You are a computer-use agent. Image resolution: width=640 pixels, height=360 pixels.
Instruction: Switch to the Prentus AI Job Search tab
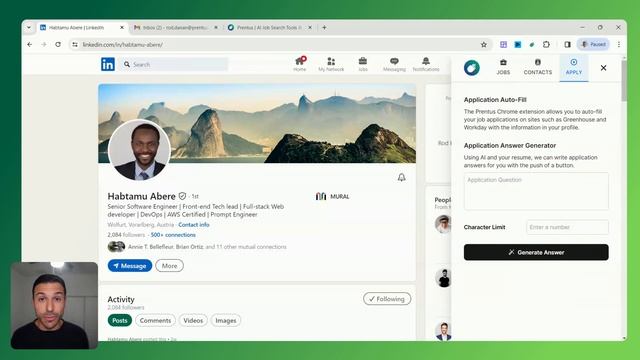[x=269, y=27]
